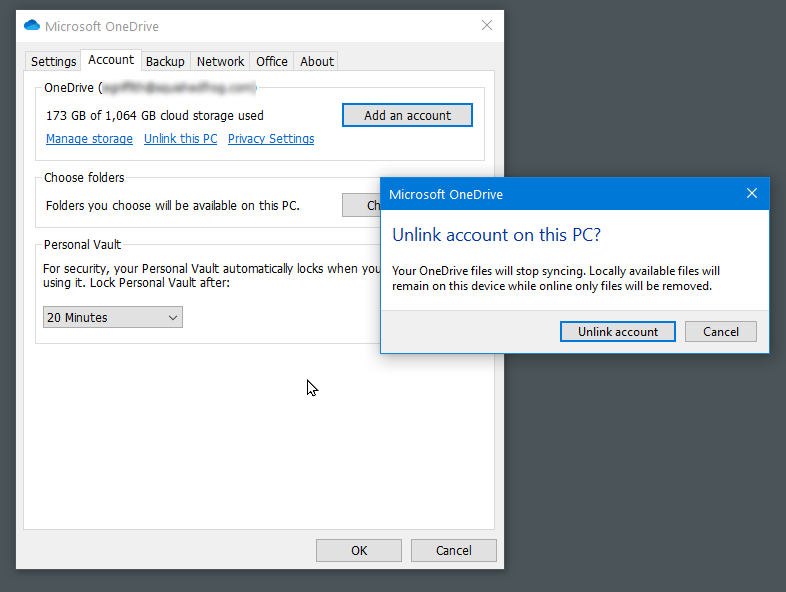Click the OneDrive cloud icon in title bar

click(32, 25)
